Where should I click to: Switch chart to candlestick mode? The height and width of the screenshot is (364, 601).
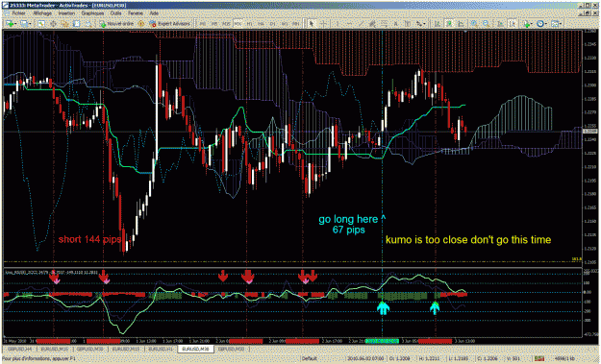[449, 24]
